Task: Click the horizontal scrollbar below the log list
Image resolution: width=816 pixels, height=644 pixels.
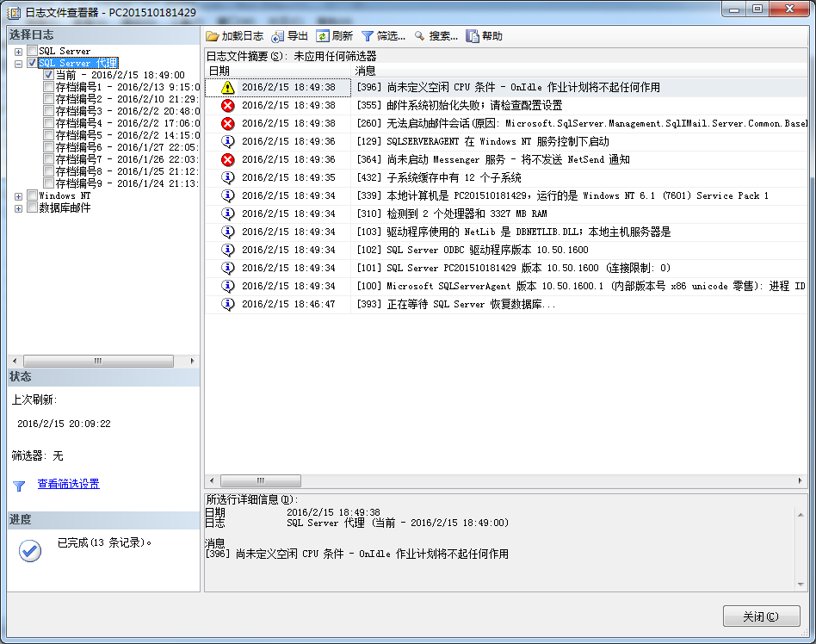Action: point(261,480)
